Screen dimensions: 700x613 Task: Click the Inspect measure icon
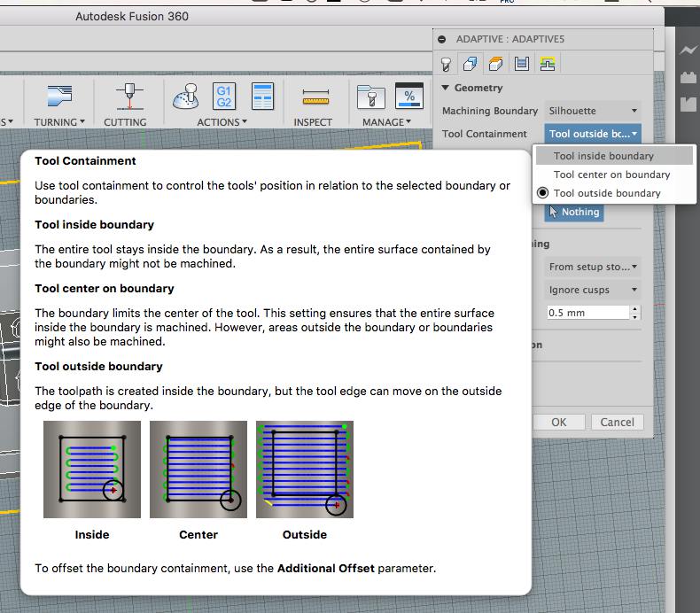[x=315, y=97]
